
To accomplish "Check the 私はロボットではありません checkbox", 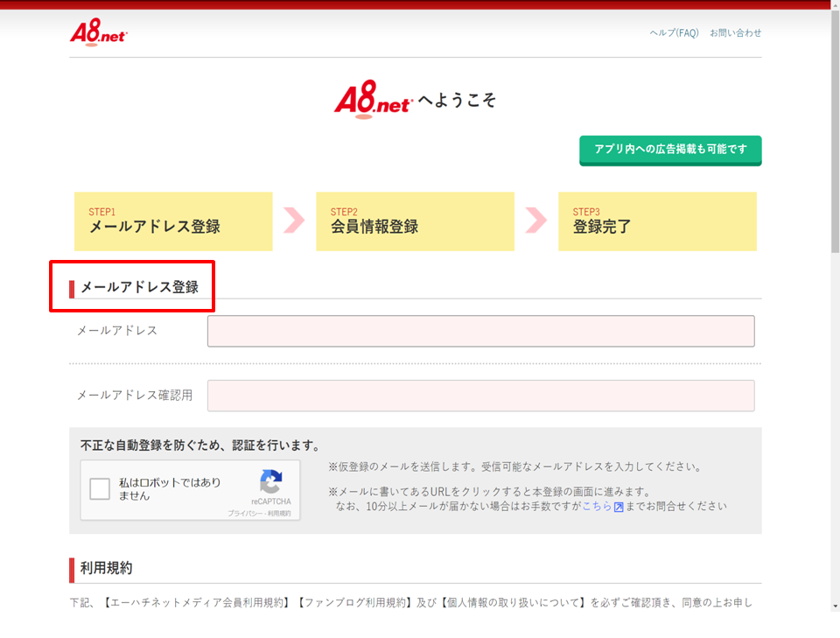I will pos(100,489).
